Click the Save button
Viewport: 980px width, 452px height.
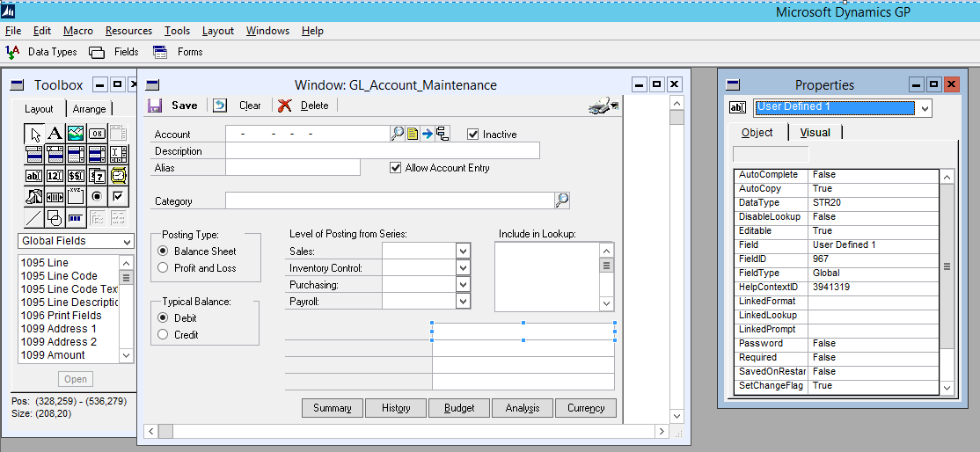coord(173,106)
